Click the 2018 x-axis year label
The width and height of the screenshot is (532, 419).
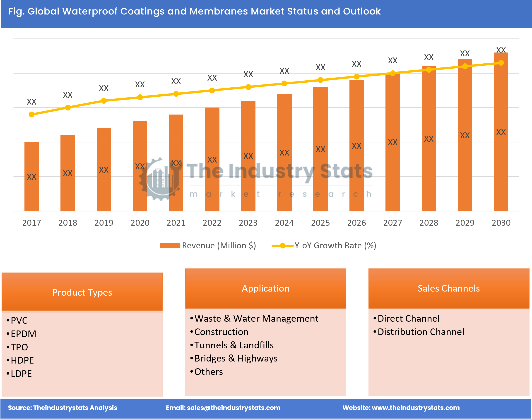tap(68, 223)
